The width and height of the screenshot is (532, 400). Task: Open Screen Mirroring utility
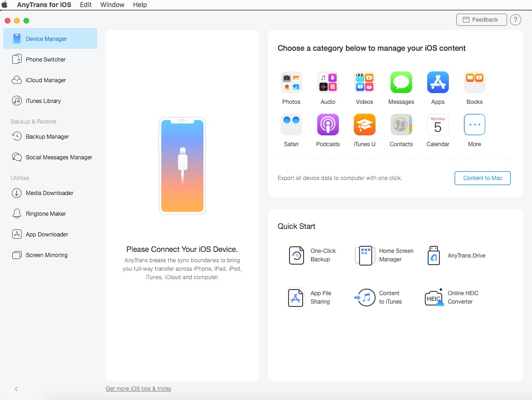50,255
